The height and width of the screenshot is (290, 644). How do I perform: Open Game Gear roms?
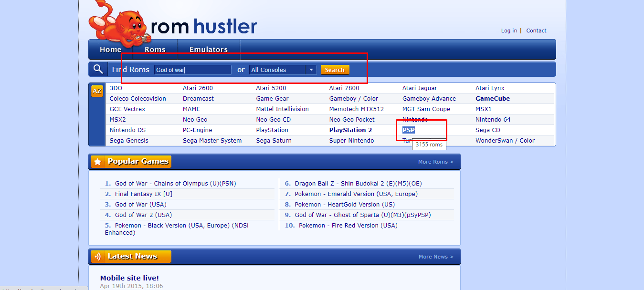(x=272, y=99)
